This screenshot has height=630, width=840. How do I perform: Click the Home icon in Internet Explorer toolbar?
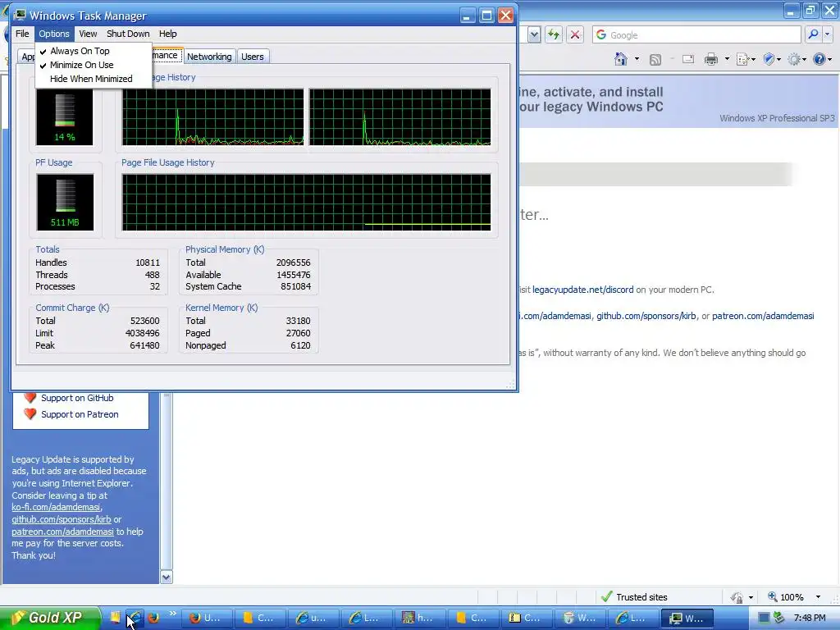click(x=621, y=59)
